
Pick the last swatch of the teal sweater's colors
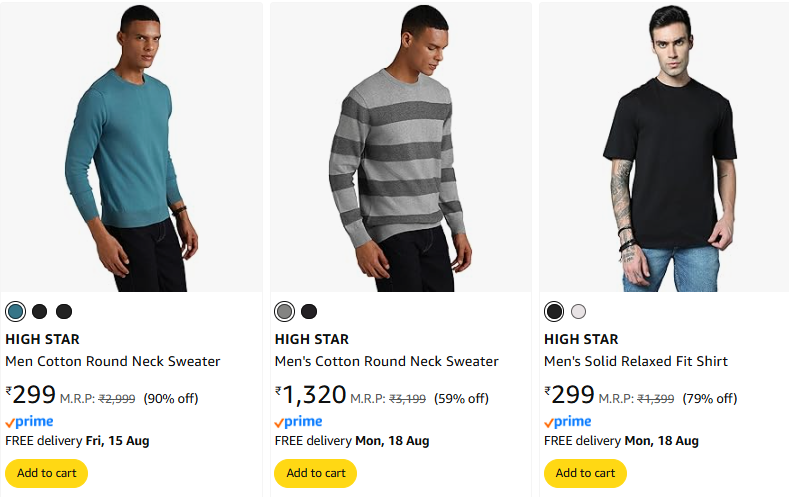[x=64, y=311]
